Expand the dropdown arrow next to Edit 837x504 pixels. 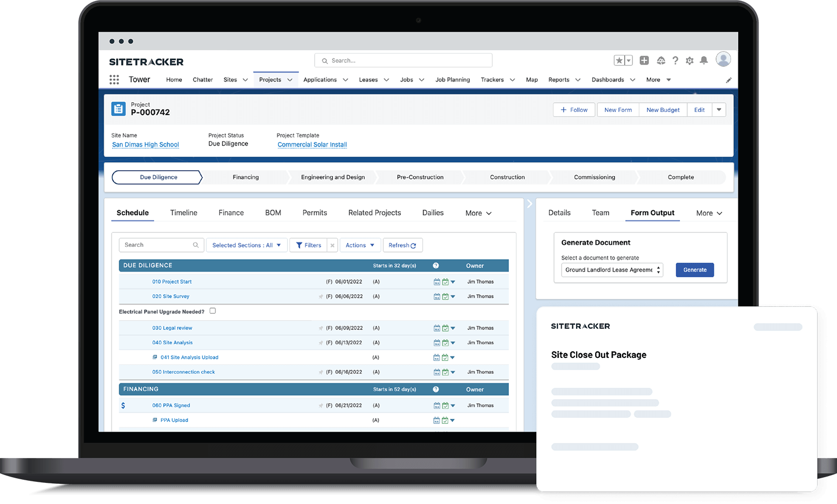click(x=719, y=109)
